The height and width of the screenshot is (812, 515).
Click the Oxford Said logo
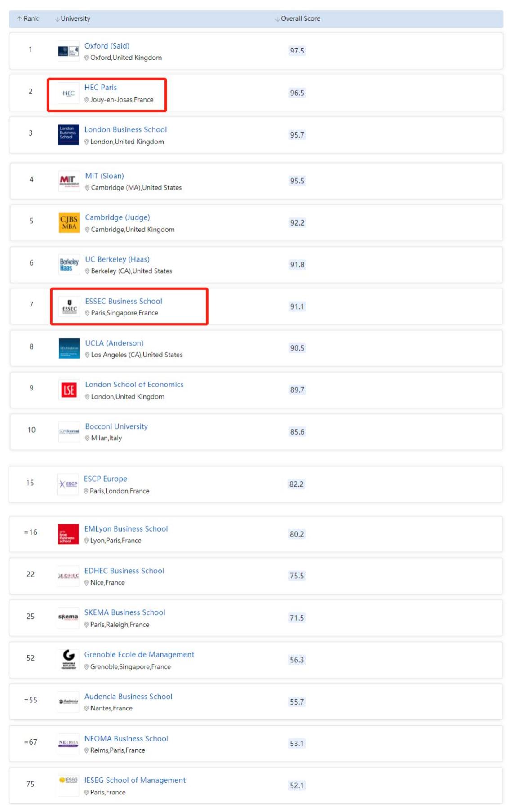point(68,51)
